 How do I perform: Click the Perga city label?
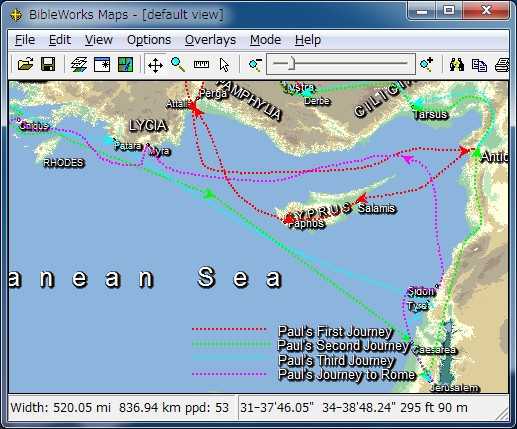click(213, 93)
